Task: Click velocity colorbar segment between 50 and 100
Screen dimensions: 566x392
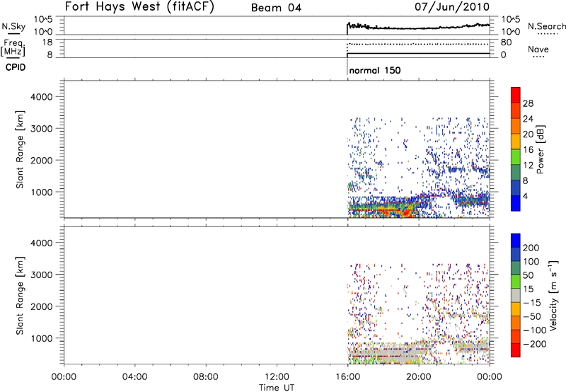Action: click(516, 268)
